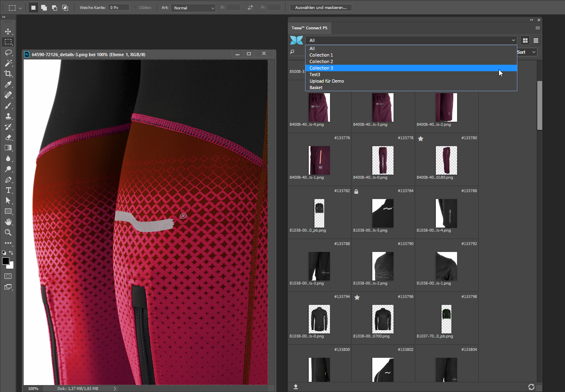Screen dimensions: 565x392
Task: Click the refresh button in Tessa panel
Action: pos(531,387)
